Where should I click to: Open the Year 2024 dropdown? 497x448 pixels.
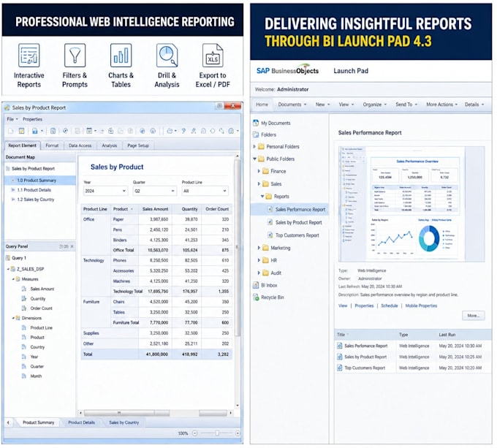tap(105, 191)
